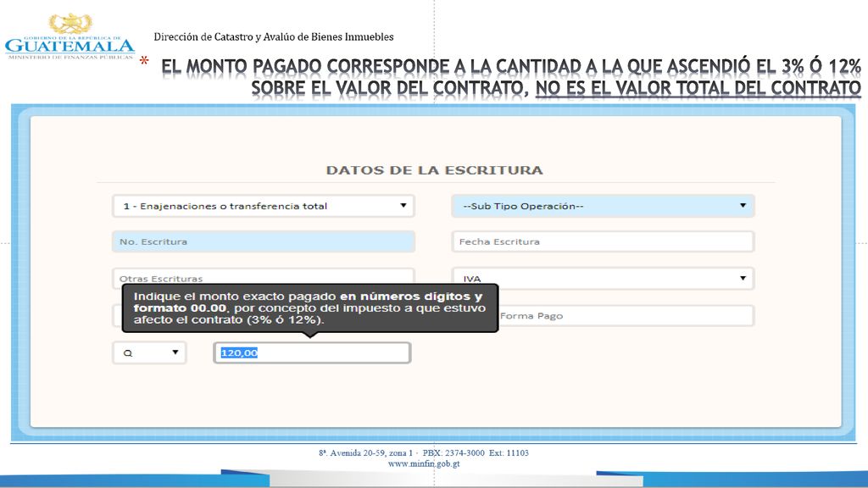Open the IVA tax type dropdown
This screenshot has height=488, width=868.
click(x=603, y=278)
